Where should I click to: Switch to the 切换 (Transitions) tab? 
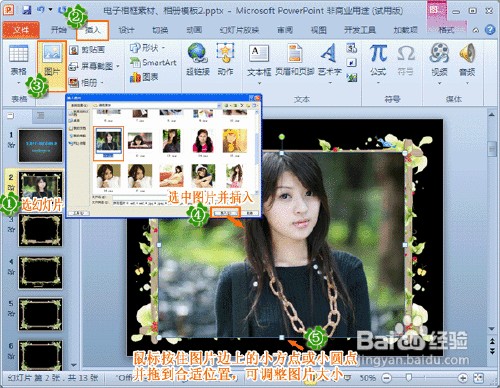click(x=160, y=30)
